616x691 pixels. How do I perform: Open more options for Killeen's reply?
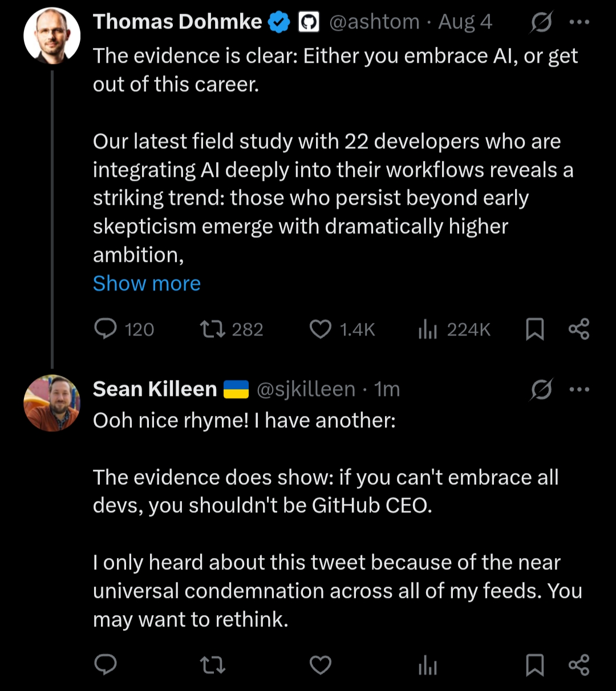(579, 390)
